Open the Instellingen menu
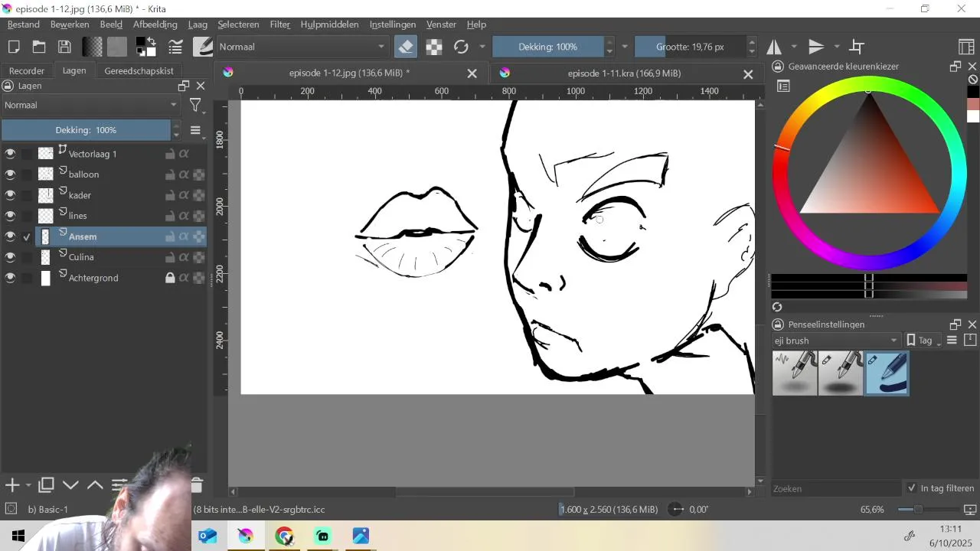Screen dimensions: 980x551 point(393,24)
